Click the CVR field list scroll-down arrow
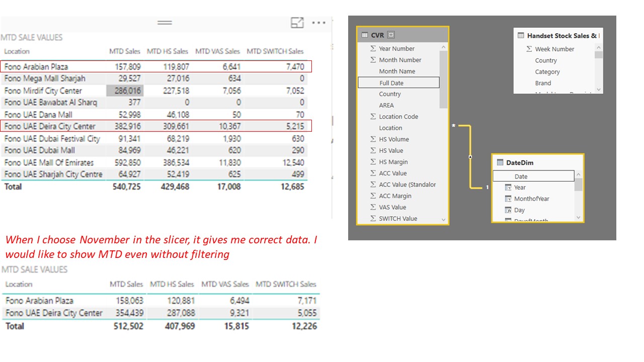Screen dimensions: 644x362 click(443, 220)
